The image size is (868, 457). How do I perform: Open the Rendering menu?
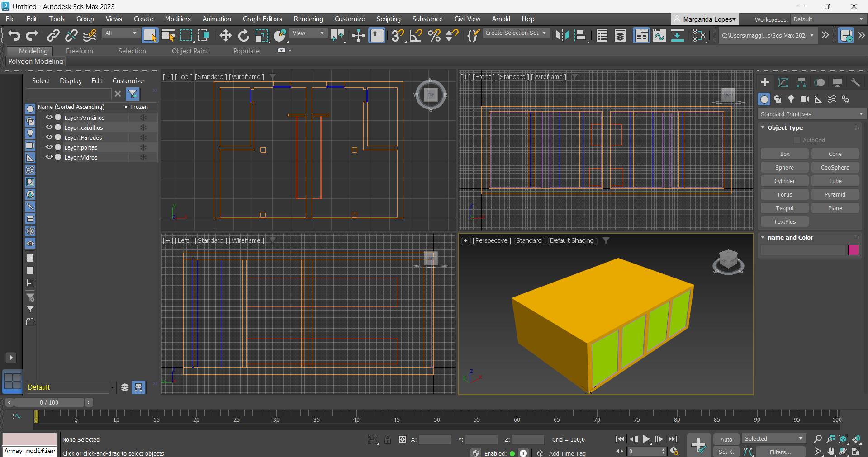[x=308, y=19]
